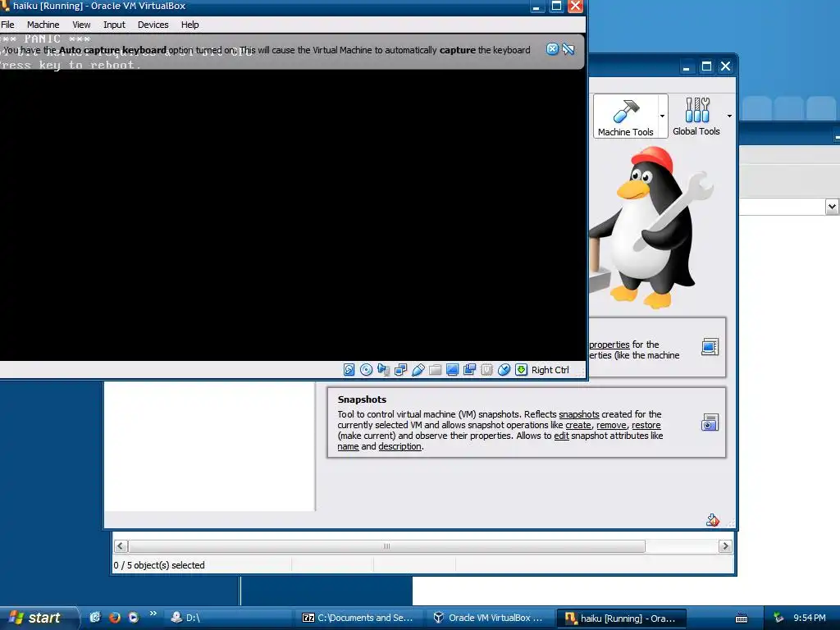Viewport: 840px width, 630px height.
Task: Follow the 'description' link in Snapshots panel
Action: 399,446
